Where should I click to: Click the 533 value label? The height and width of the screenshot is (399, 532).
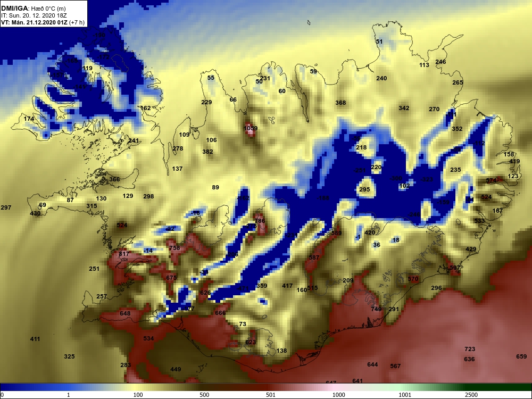click(x=479, y=221)
